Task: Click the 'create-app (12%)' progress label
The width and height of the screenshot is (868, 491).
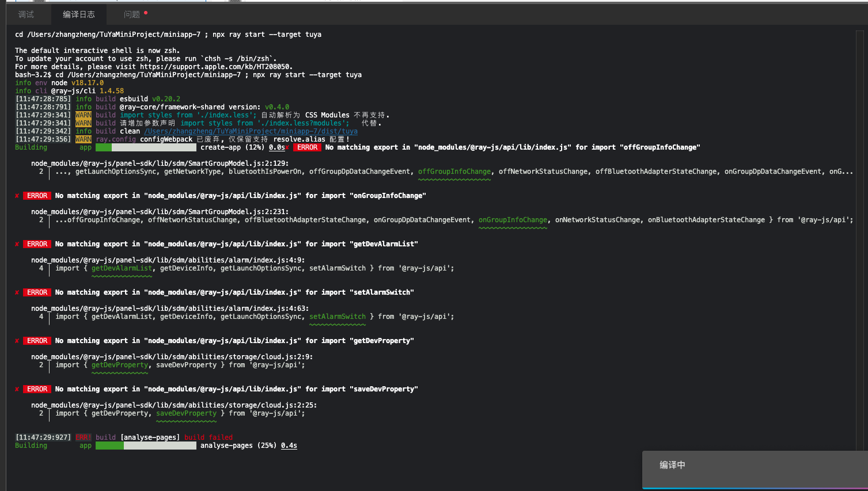Action: (x=233, y=147)
